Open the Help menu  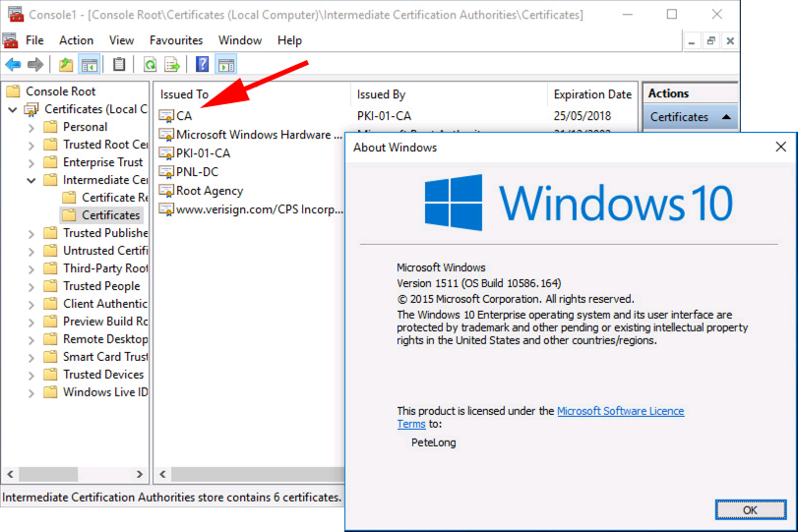[289, 40]
